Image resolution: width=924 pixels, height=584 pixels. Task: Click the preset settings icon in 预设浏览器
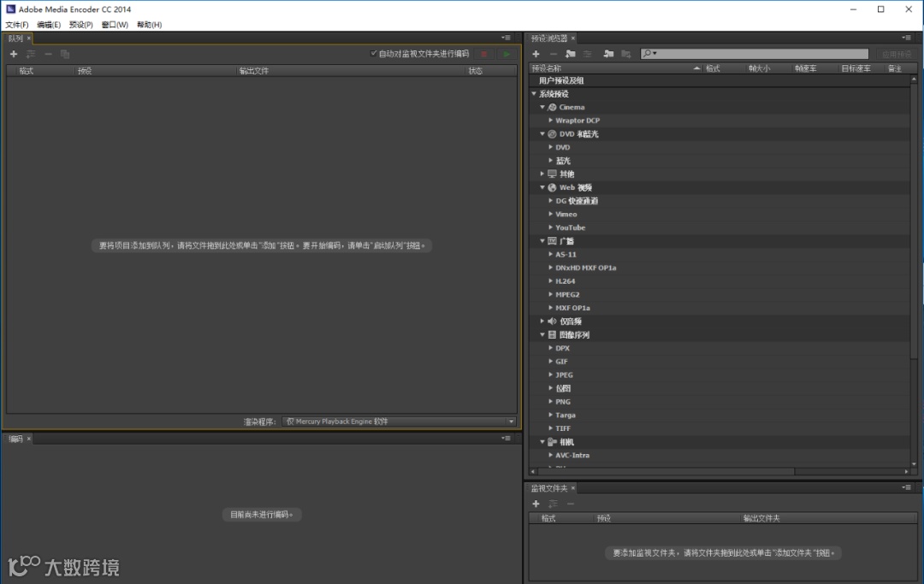[x=588, y=54]
